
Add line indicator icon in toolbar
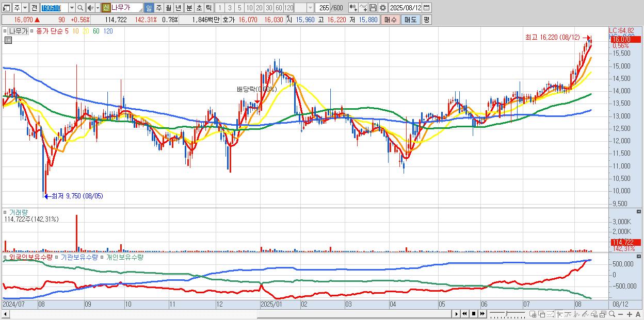[x=363, y=8]
